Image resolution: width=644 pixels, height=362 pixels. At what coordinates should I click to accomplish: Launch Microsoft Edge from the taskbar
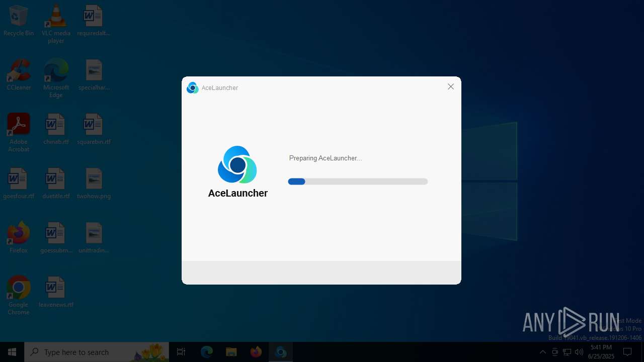pyautogui.click(x=207, y=352)
